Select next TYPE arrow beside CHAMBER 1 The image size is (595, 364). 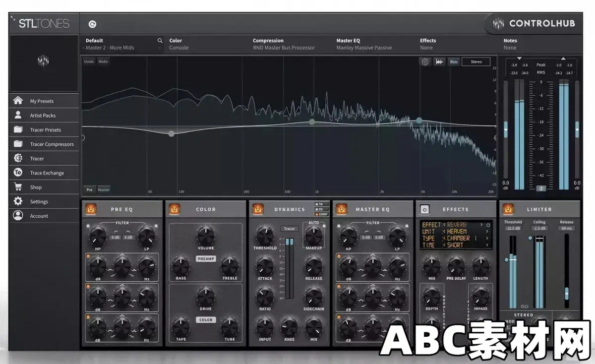click(x=487, y=238)
